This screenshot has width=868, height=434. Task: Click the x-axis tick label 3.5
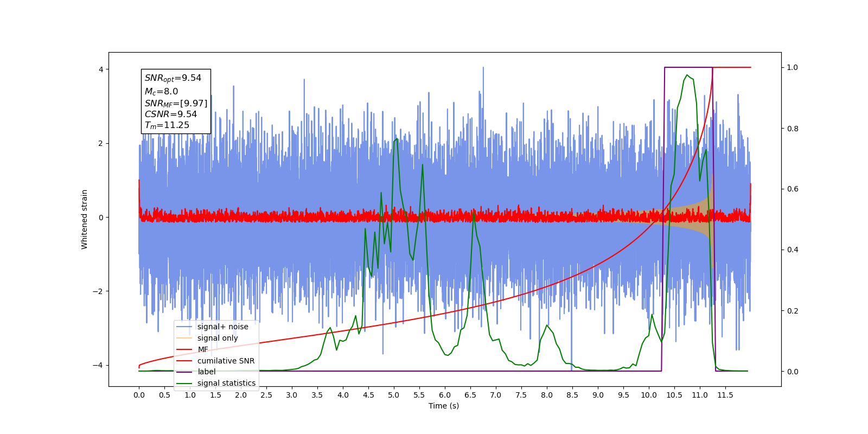point(317,395)
